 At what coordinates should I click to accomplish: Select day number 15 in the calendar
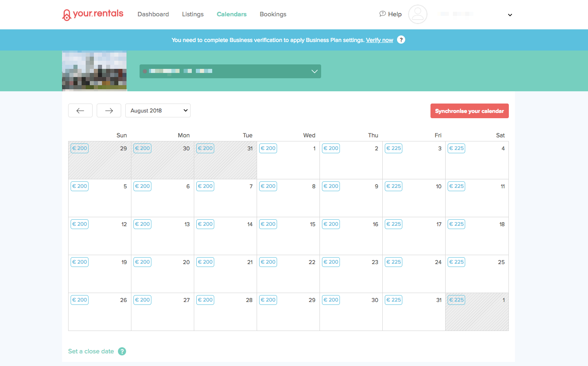tap(313, 224)
